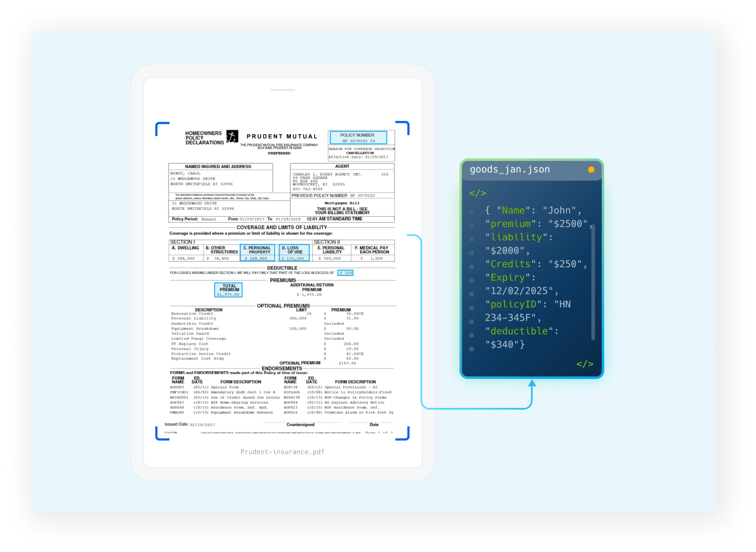Click the goods_jan.json file title

[x=509, y=169]
